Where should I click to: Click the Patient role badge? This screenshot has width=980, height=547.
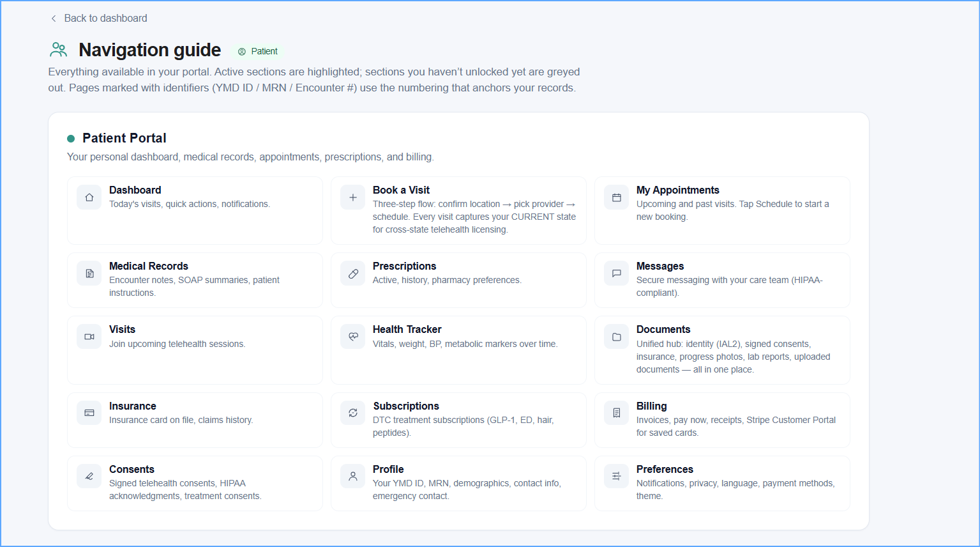(258, 51)
